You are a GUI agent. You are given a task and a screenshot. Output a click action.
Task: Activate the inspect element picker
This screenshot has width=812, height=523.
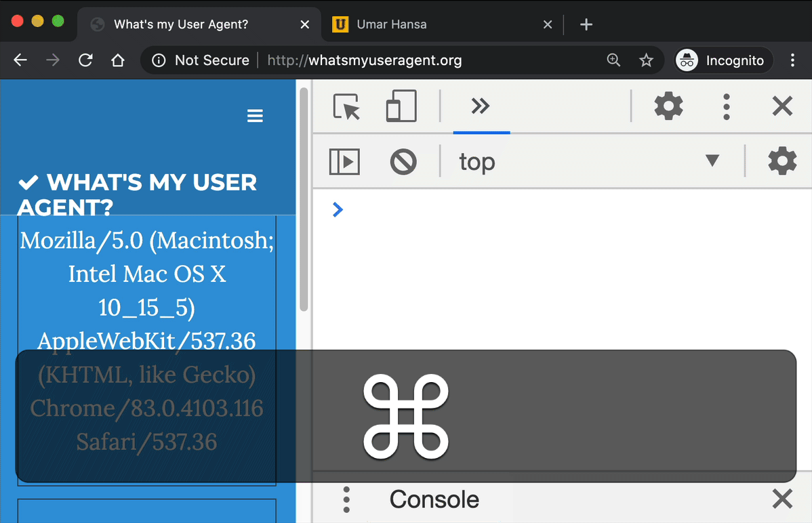(346, 106)
